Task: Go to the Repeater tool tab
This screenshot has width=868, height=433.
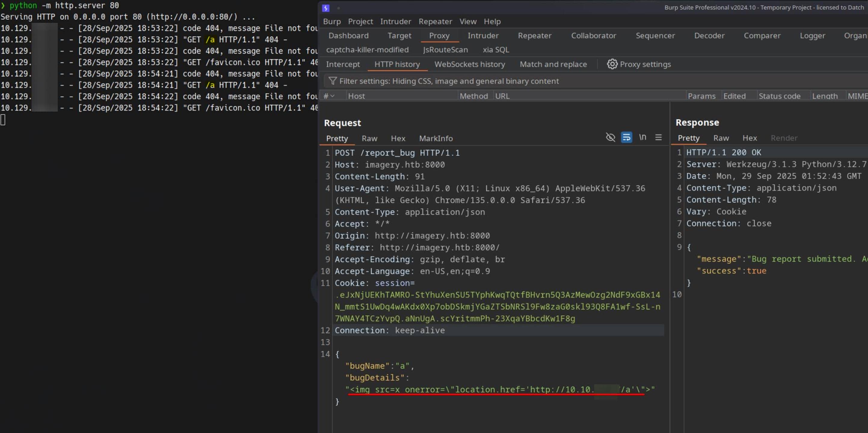Action: point(534,36)
